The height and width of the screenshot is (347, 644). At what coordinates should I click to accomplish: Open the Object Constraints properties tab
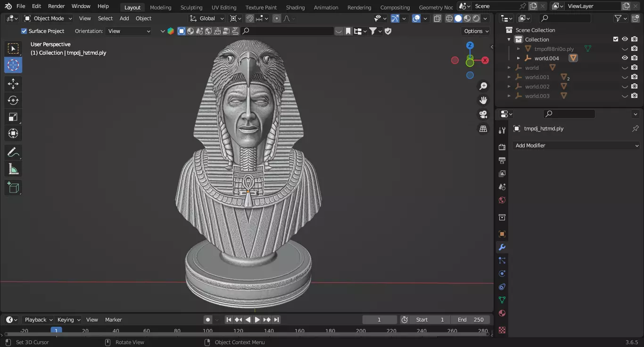pyautogui.click(x=502, y=287)
